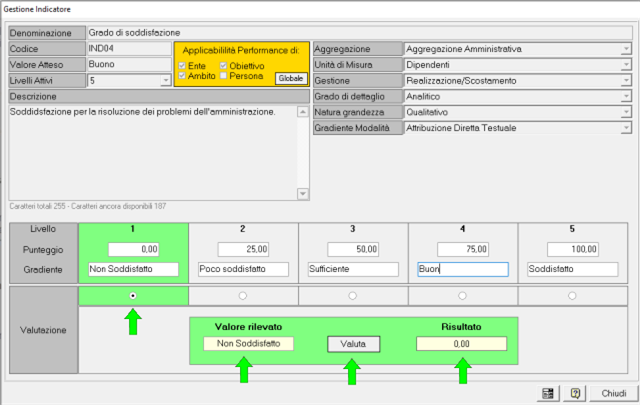Viewport: 640px width, 405px height.
Task: Open help with the question mark icon
Action: point(577,393)
